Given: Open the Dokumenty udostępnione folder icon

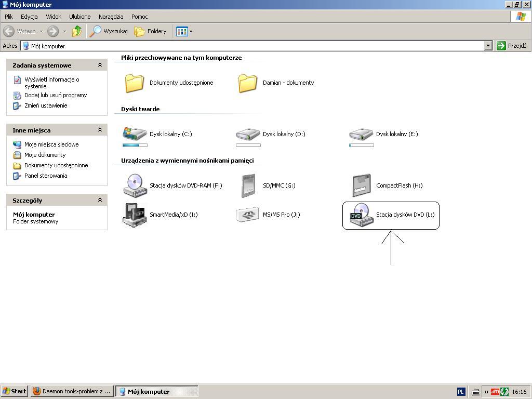Looking at the screenshot, I should [x=135, y=83].
